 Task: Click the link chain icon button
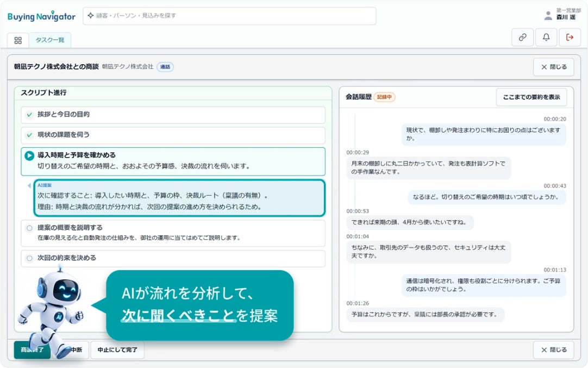point(522,37)
